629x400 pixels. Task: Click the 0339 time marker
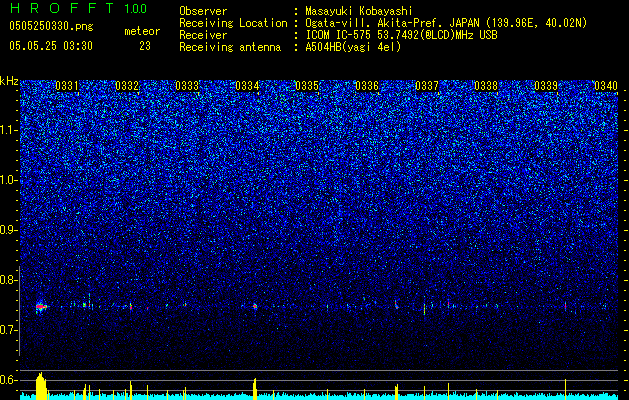[x=546, y=86]
